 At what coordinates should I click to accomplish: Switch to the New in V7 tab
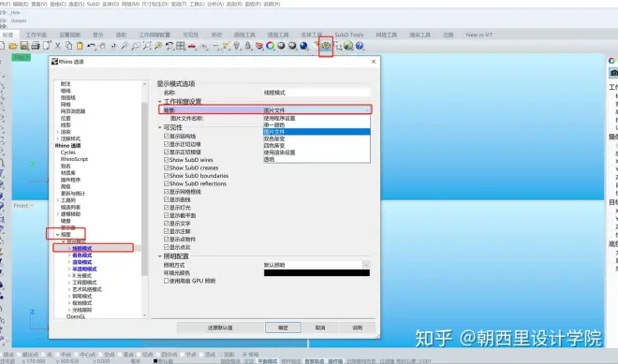(x=478, y=35)
